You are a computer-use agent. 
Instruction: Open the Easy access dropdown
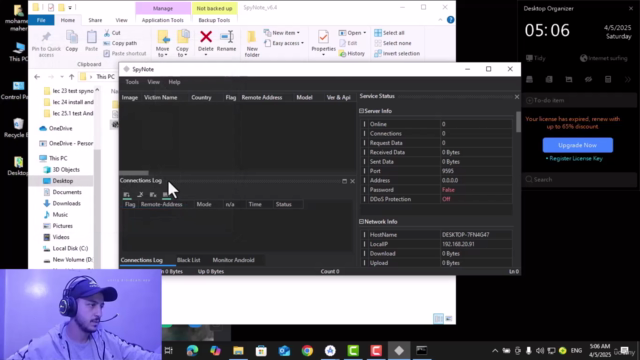coord(284,43)
